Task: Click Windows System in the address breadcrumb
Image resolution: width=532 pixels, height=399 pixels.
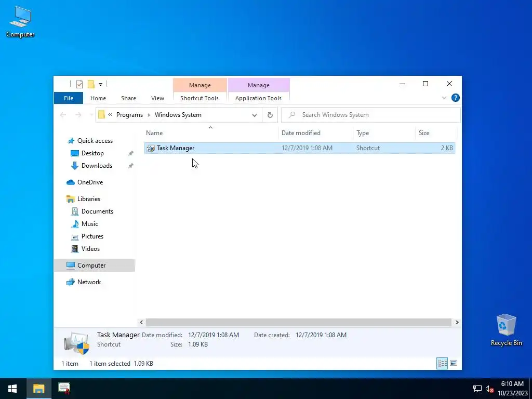Action: pos(178,115)
